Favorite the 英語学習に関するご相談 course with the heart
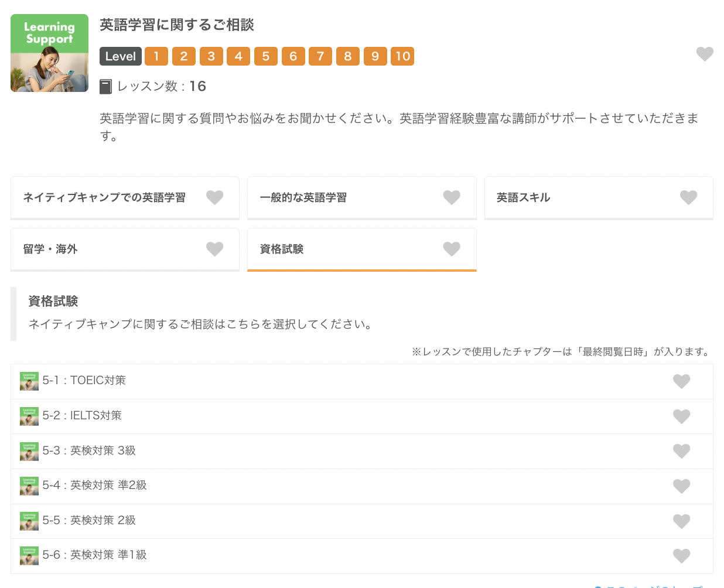Viewport: 724px width, 588px height. point(704,54)
